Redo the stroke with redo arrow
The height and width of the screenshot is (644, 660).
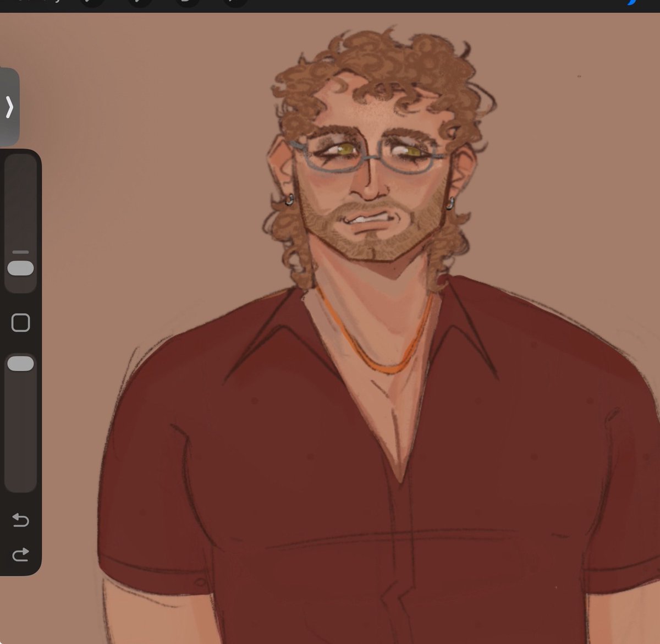pos(20,554)
